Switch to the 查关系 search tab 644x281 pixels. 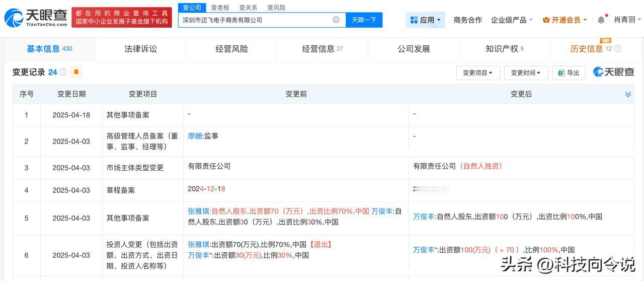click(x=248, y=7)
